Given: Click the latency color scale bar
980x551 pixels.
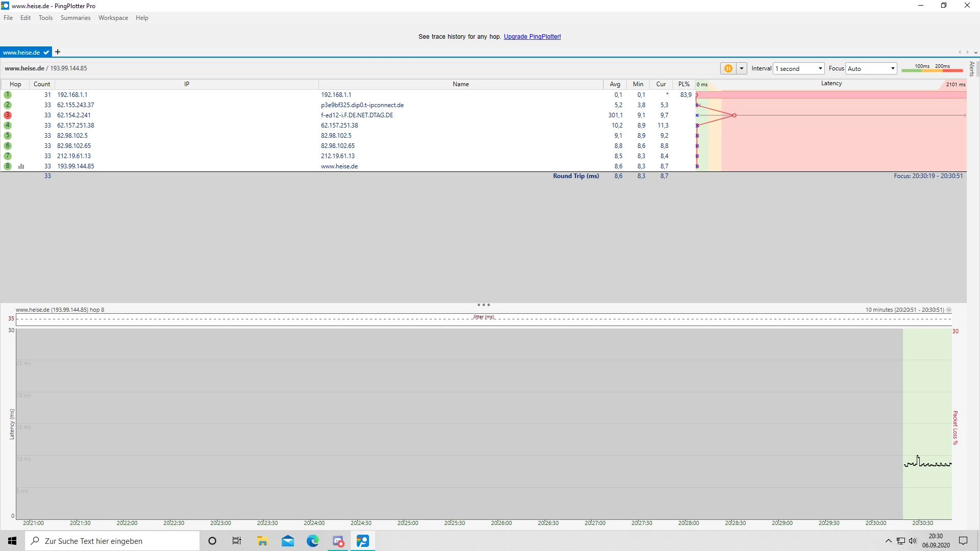Looking at the screenshot, I should pyautogui.click(x=932, y=70).
